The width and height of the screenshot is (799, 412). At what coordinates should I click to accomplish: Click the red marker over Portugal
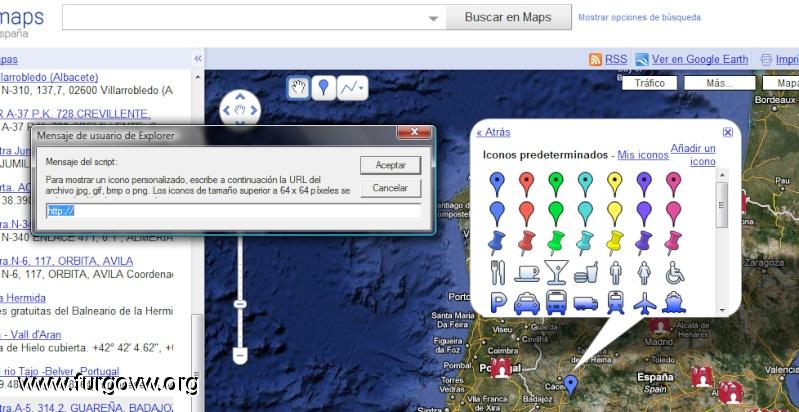[501, 368]
